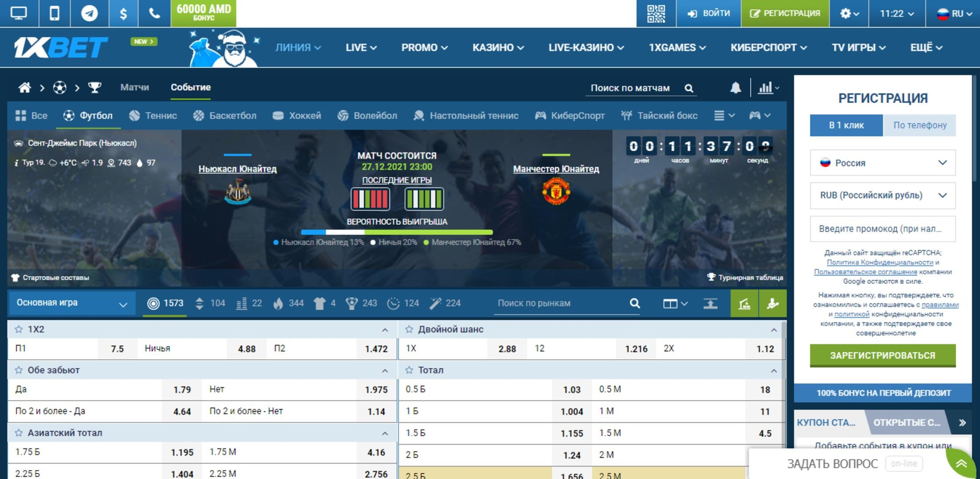Click the phone callback icon

pos(154,13)
